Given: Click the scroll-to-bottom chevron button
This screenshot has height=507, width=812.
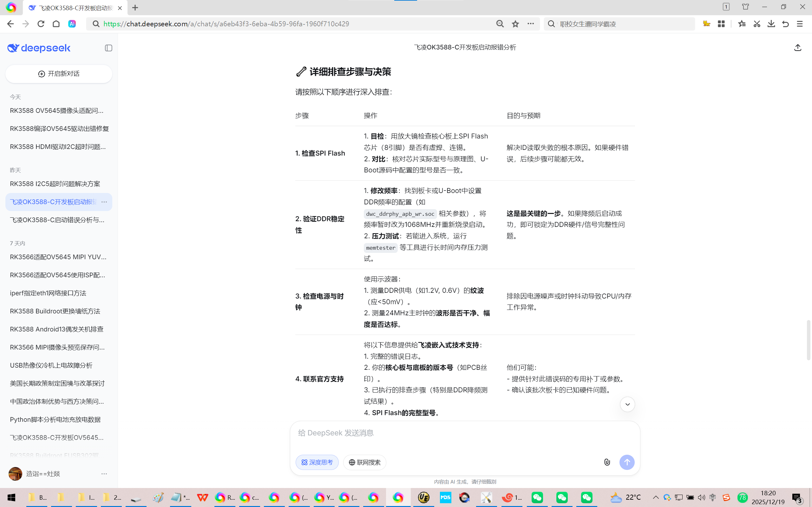Looking at the screenshot, I should point(627,404).
